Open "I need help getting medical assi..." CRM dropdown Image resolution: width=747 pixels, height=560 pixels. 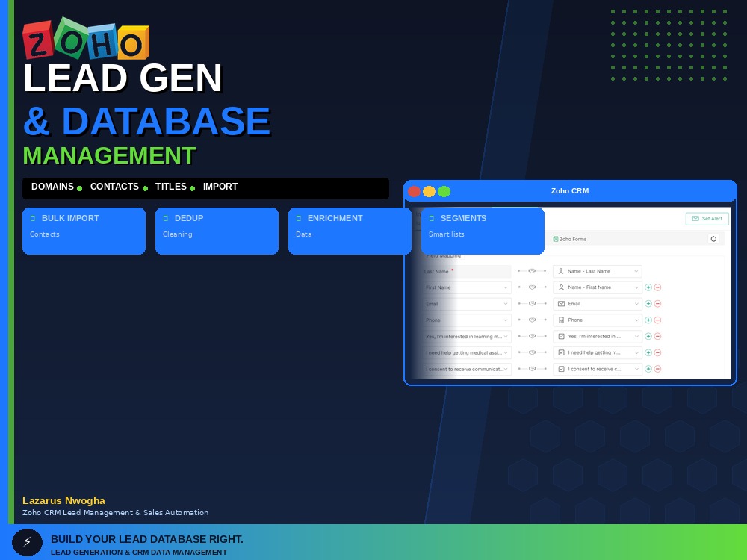pos(467,353)
